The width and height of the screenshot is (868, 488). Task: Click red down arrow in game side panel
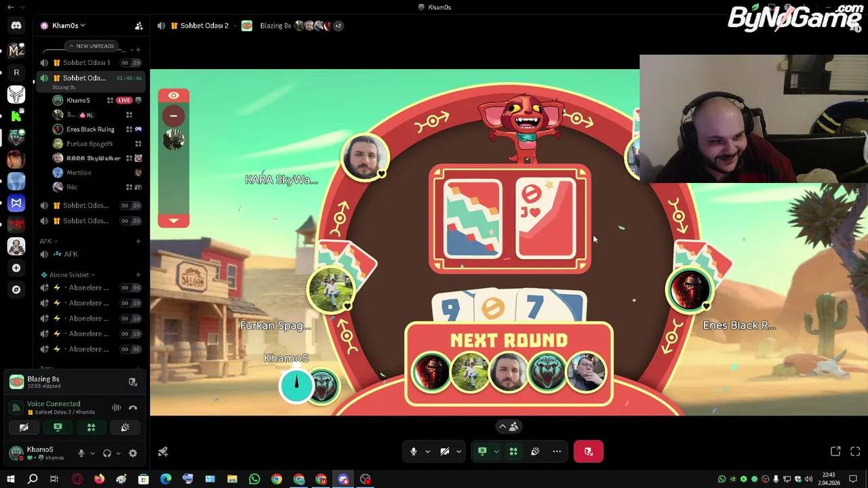point(174,220)
